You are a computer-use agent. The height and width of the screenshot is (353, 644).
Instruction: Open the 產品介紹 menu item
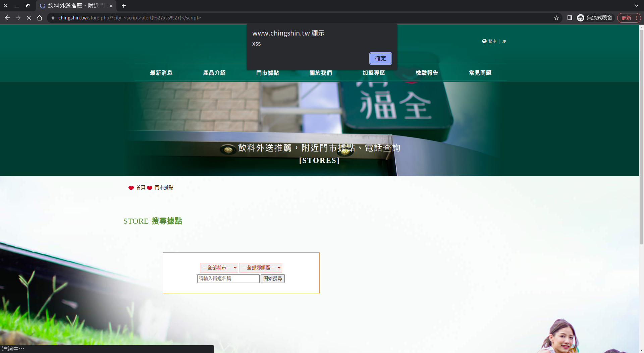[214, 73]
